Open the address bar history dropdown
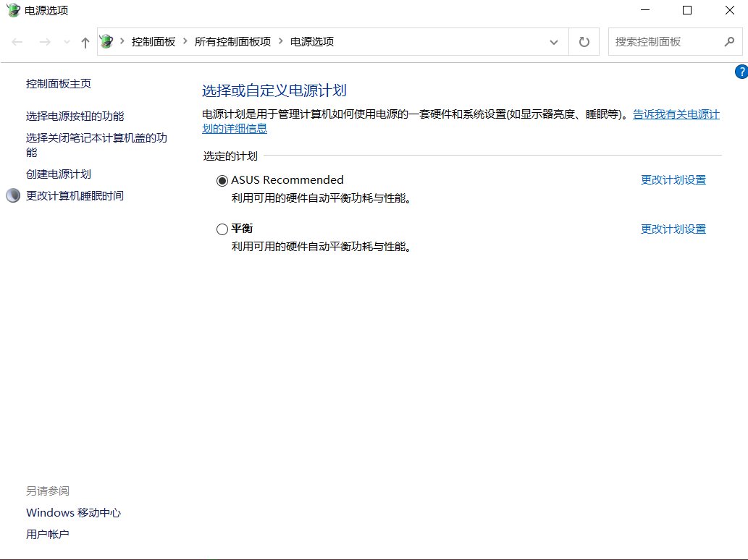Image resolution: width=748 pixels, height=560 pixels. tap(554, 41)
